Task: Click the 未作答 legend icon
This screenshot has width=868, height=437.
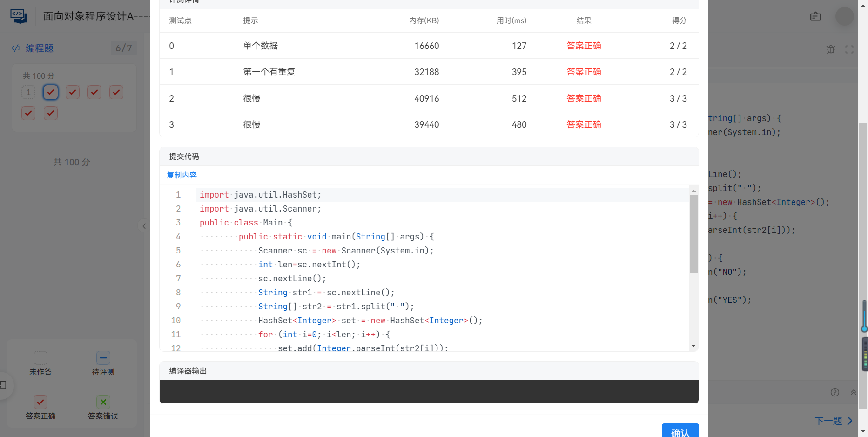Action: tap(40, 358)
